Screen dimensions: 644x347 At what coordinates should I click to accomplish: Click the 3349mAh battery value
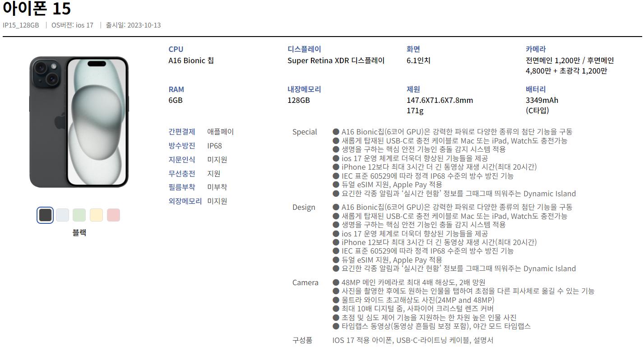point(542,100)
